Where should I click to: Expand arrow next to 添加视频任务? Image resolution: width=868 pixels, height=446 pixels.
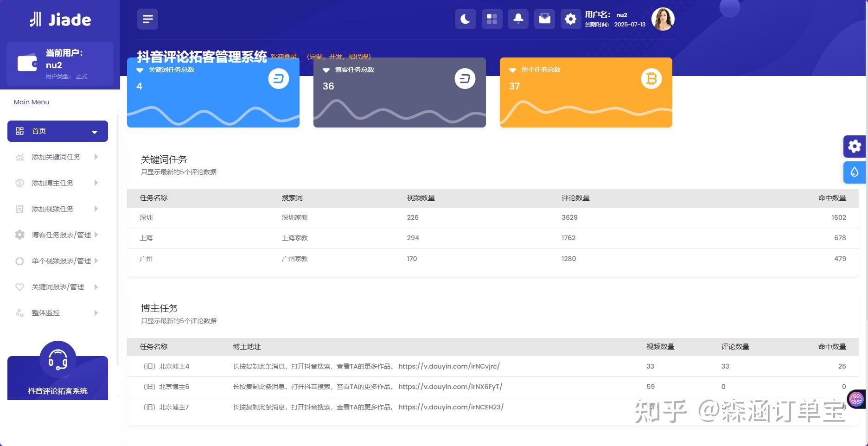click(96, 209)
